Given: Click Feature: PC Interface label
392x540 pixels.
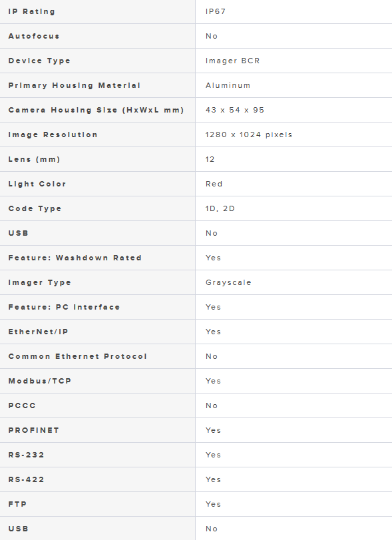Looking at the screenshot, I should pyautogui.click(x=64, y=307).
